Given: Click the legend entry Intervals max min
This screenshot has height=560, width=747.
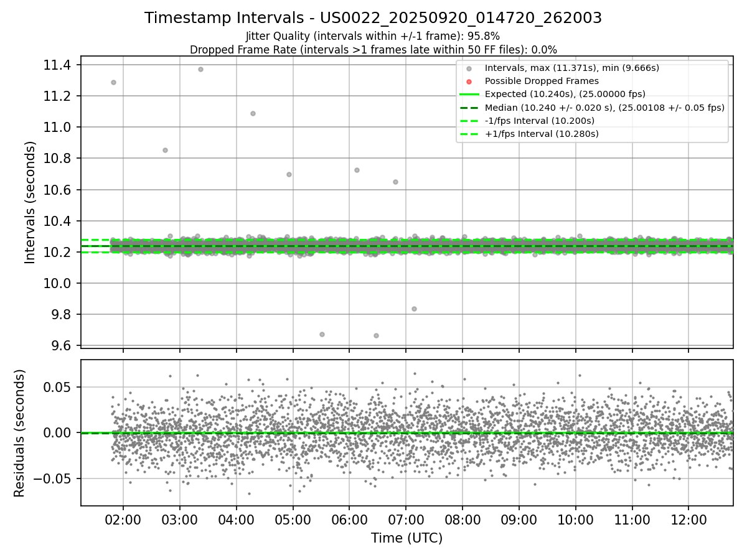Looking at the screenshot, I should coord(572,68).
